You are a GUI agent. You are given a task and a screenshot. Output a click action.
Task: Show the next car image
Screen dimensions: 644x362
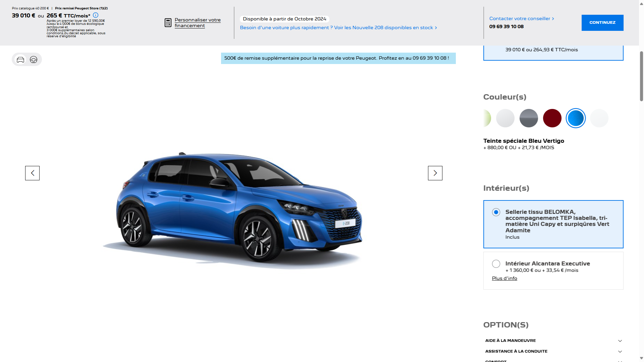(435, 173)
